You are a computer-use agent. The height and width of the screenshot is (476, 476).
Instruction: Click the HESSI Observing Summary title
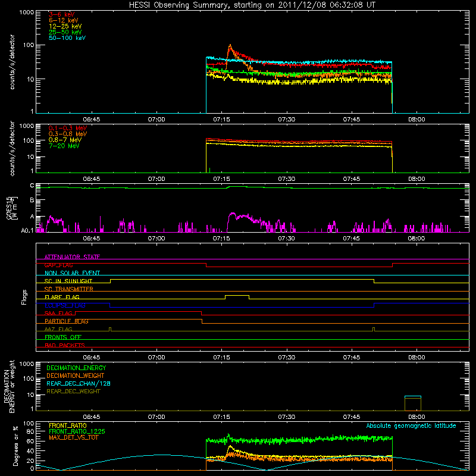[x=252, y=5]
